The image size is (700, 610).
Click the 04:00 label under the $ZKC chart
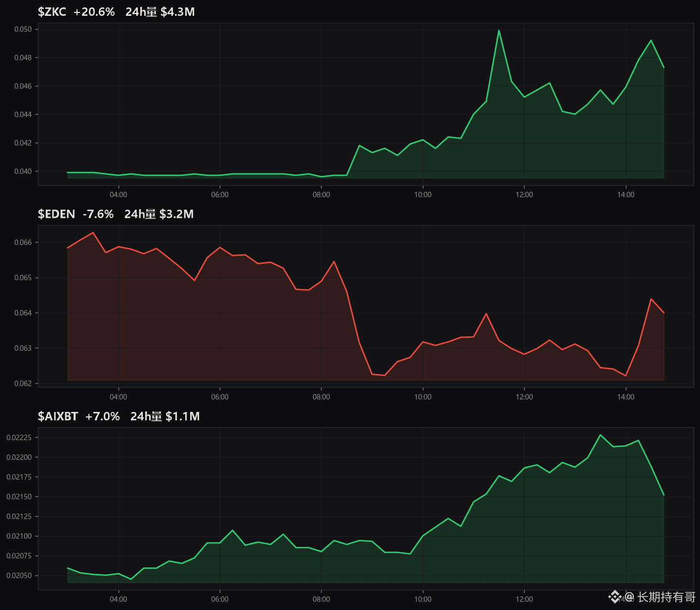tap(119, 195)
